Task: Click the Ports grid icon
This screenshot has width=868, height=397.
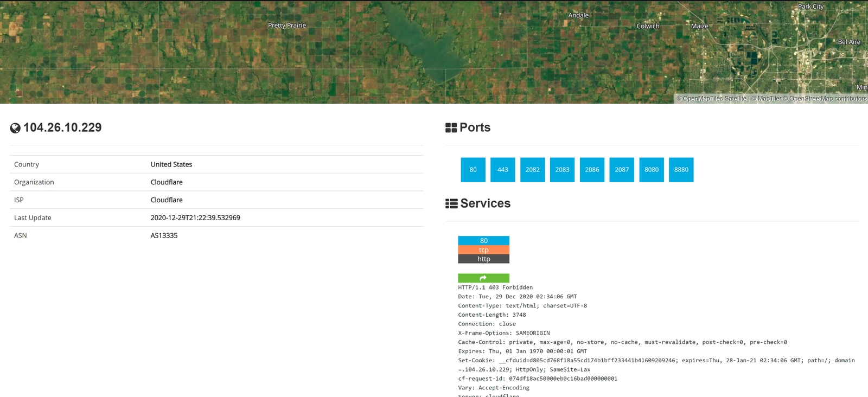Action: click(451, 128)
